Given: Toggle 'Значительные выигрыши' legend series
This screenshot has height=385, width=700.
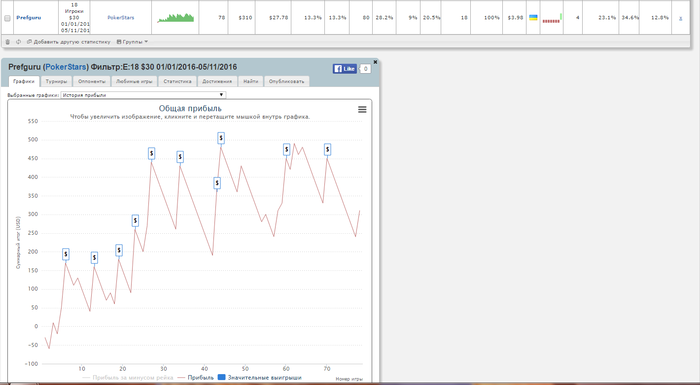Looking at the screenshot, I should (x=260, y=378).
